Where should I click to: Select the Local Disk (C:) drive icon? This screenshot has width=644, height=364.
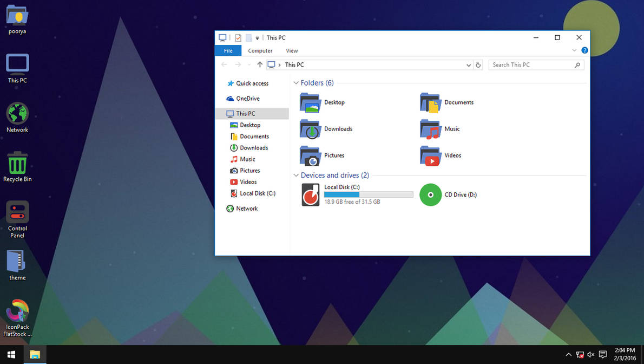pos(311,195)
